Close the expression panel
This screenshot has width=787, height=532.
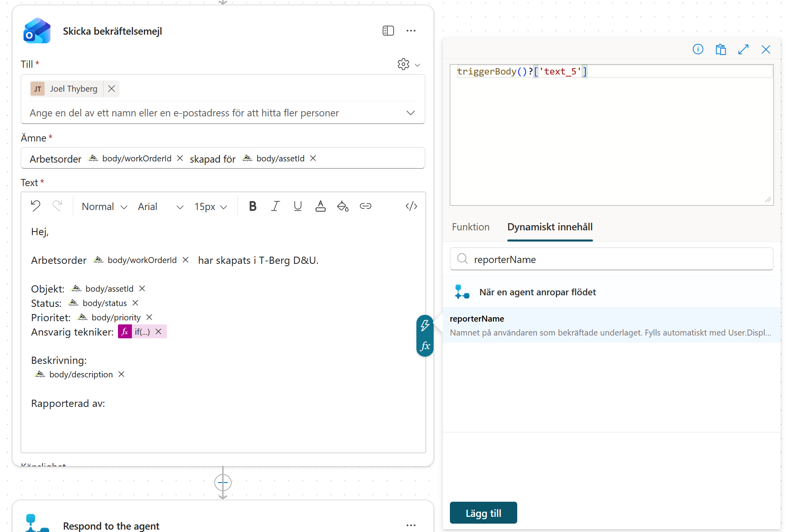(x=766, y=49)
